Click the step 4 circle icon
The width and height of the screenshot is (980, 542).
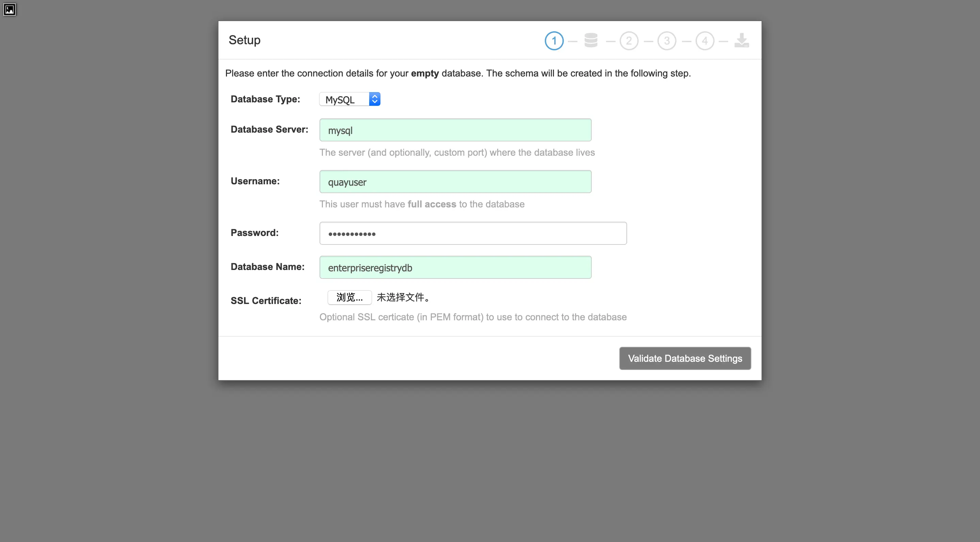tap(705, 41)
